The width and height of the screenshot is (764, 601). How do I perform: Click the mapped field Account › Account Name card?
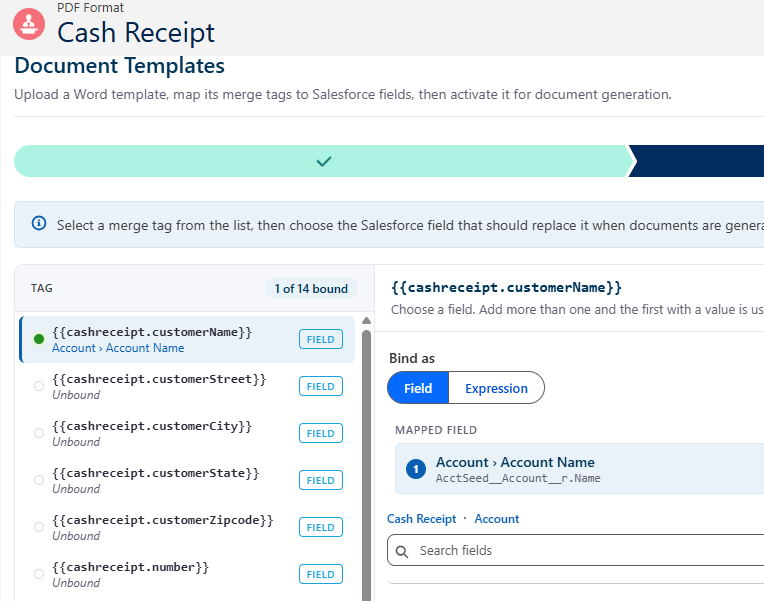[580, 469]
